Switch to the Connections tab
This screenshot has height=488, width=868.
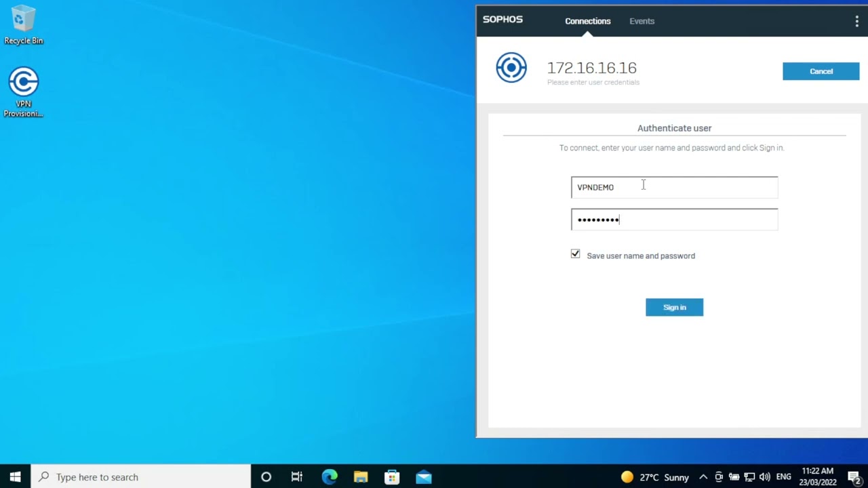588,21
